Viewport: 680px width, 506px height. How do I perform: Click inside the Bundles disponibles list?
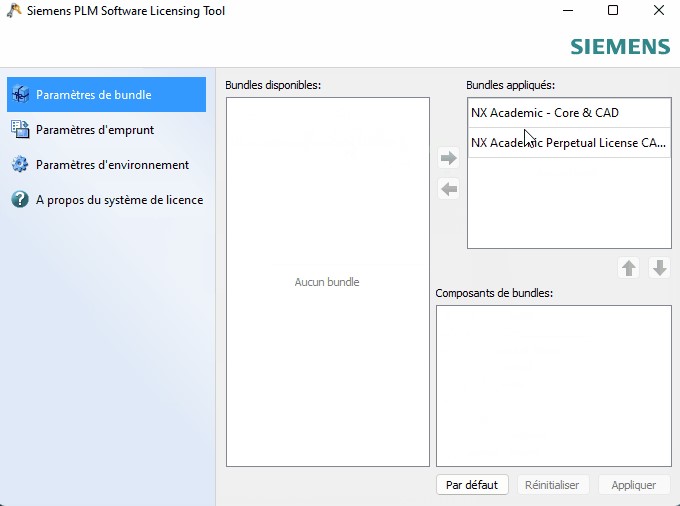pos(328,282)
